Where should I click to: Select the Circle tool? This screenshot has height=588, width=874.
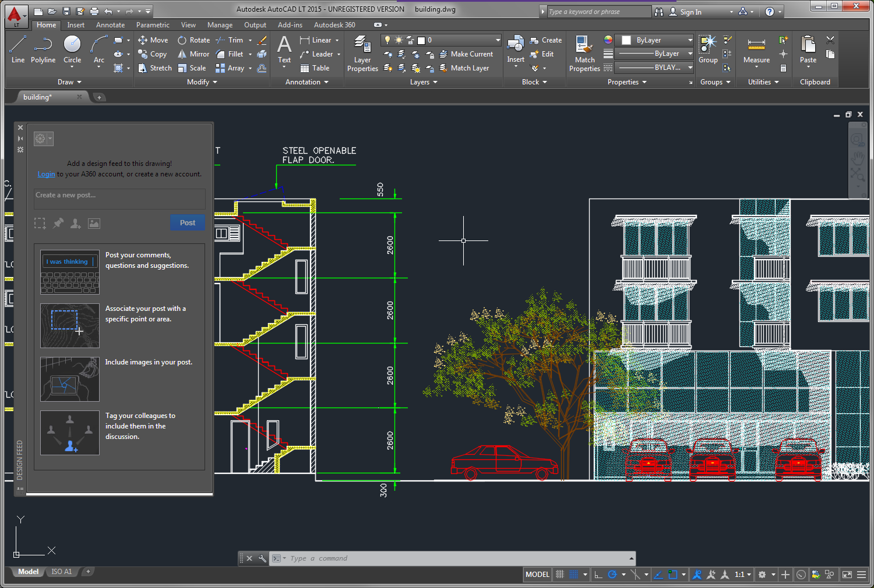(72, 49)
